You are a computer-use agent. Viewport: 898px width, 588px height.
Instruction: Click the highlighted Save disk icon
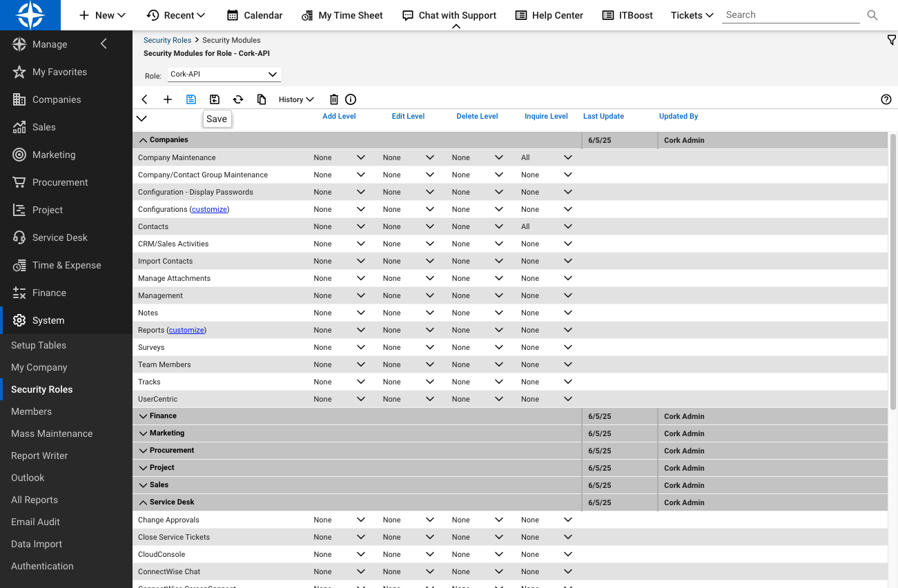[191, 99]
